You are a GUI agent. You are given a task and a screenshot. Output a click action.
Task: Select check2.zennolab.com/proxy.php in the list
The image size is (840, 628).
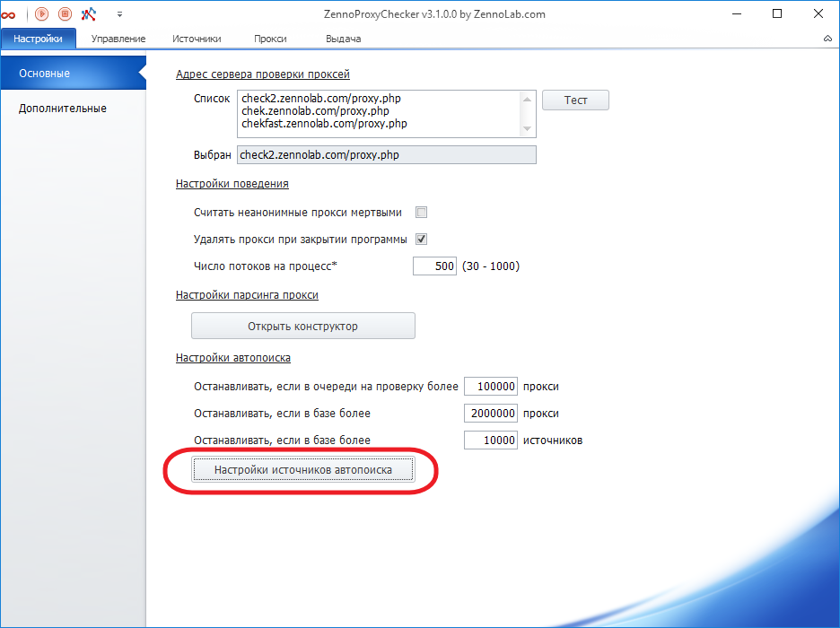point(321,99)
